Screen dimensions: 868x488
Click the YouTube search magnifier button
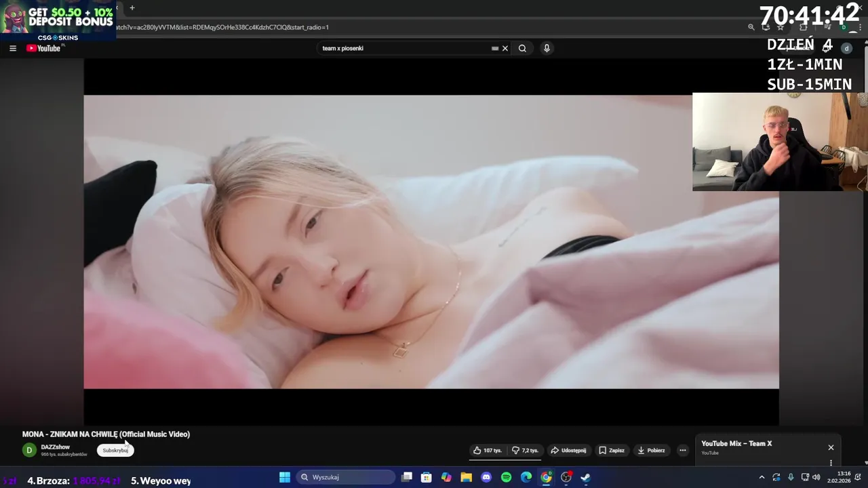pos(522,48)
